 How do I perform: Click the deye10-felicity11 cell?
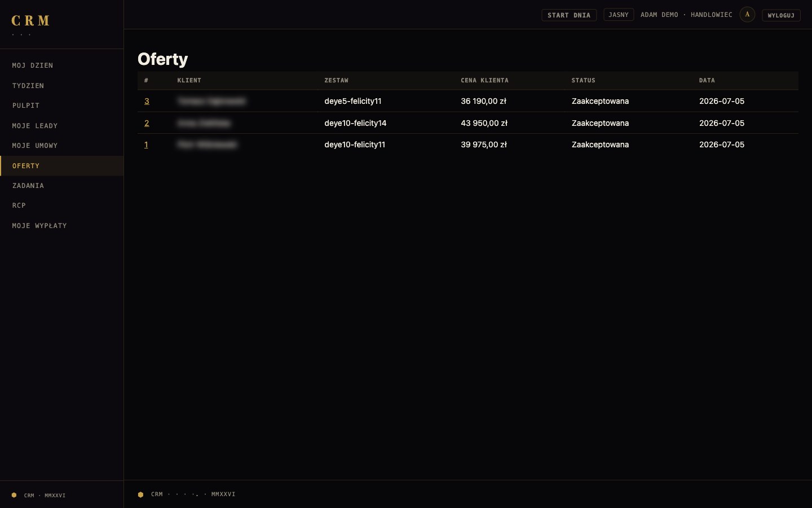point(355,144)
